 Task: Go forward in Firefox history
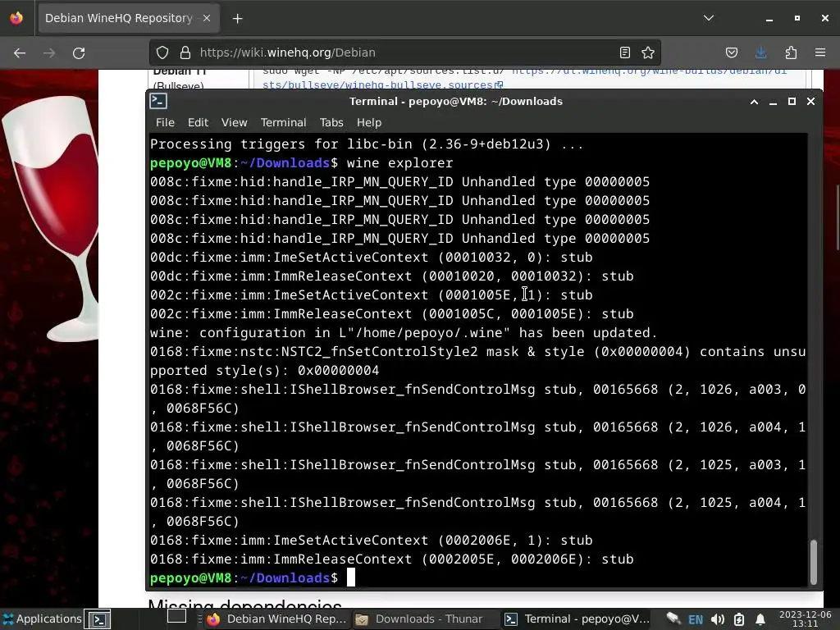tap(49, 52)
